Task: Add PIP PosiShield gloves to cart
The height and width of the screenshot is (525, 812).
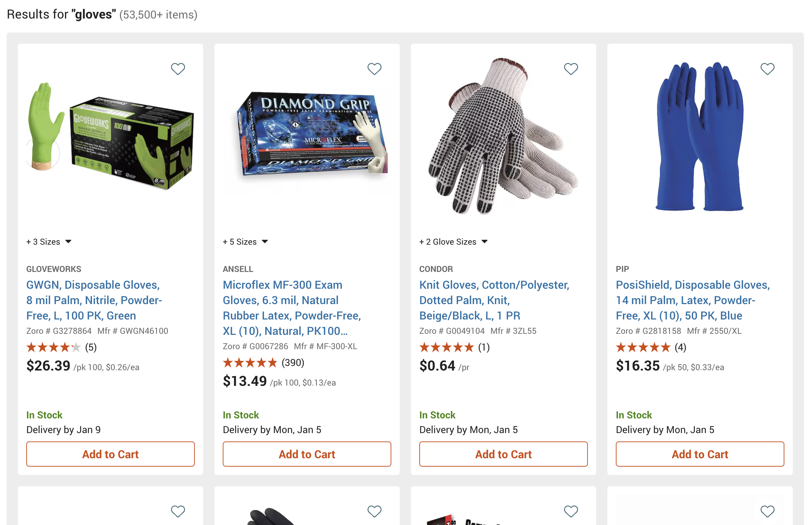Action: (x=700, y=454)
